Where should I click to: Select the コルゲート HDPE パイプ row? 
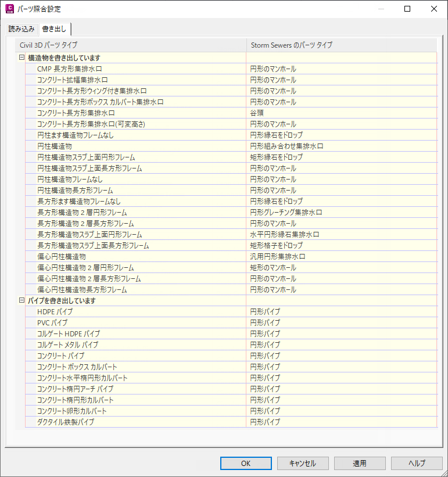(231, 333)
